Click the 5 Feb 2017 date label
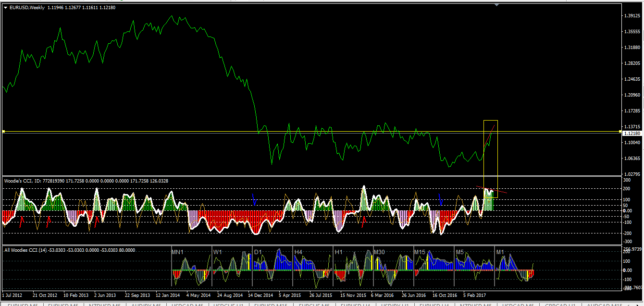This screenshot has height=306, width=644. tap(474, 295)
